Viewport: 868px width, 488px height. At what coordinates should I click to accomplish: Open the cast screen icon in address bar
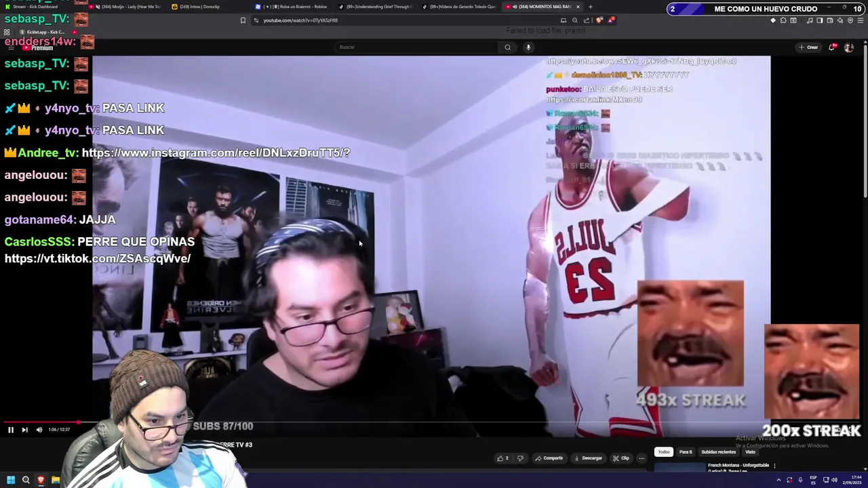click(563, 20)
